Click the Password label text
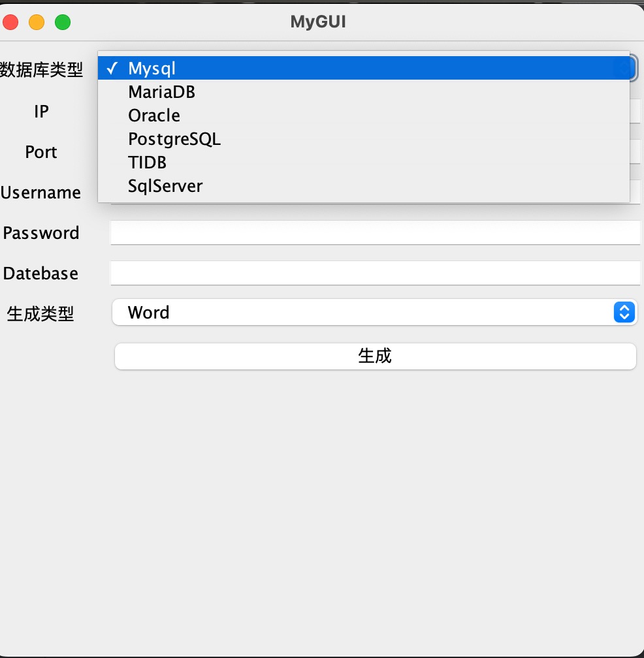Viewport: 644px width, 658px height. coord(41,233)
